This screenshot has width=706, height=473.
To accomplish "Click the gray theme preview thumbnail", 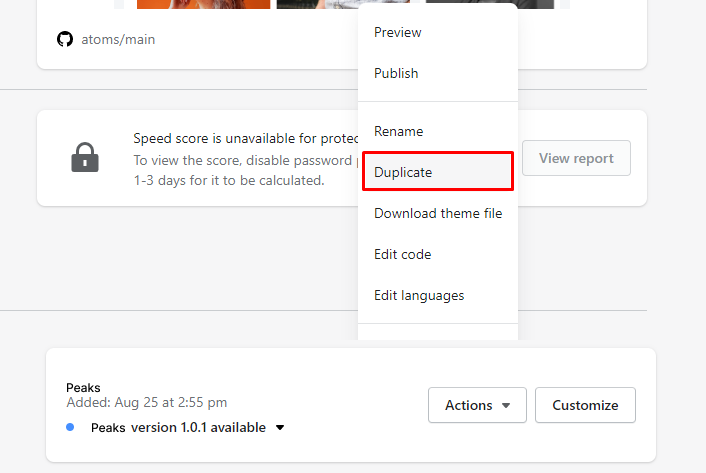I will 315,4.
